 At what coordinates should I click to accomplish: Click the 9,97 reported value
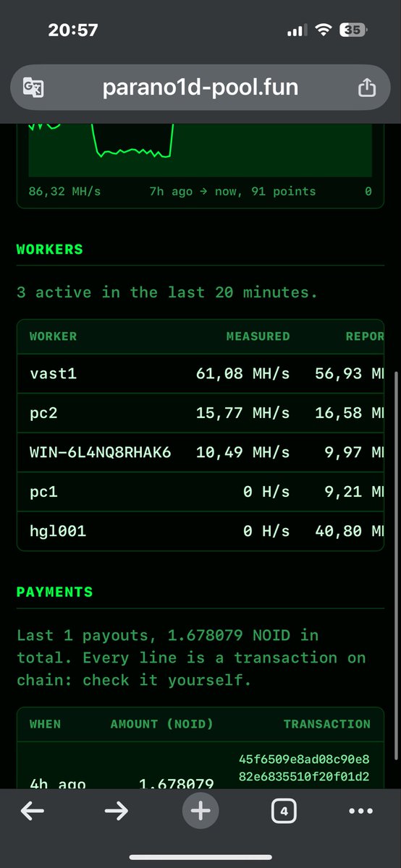(355, 452)
